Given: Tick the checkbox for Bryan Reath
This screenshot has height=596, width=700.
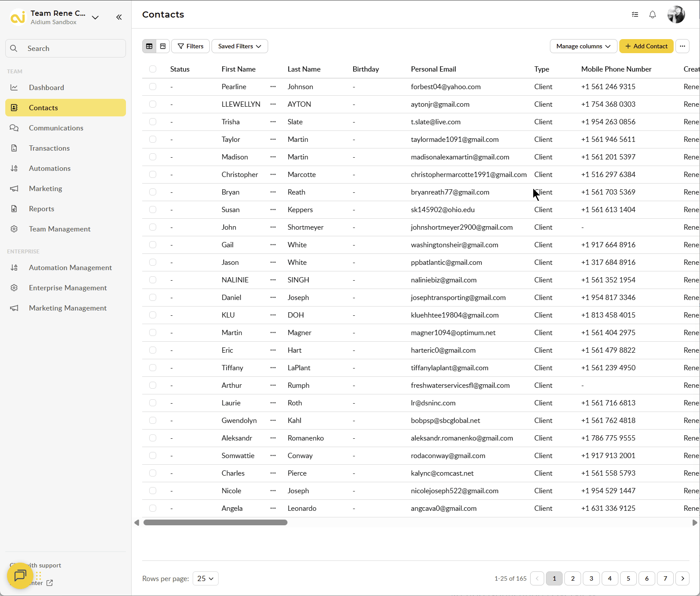Looking at the screenshot, I should tap(153, 192).
